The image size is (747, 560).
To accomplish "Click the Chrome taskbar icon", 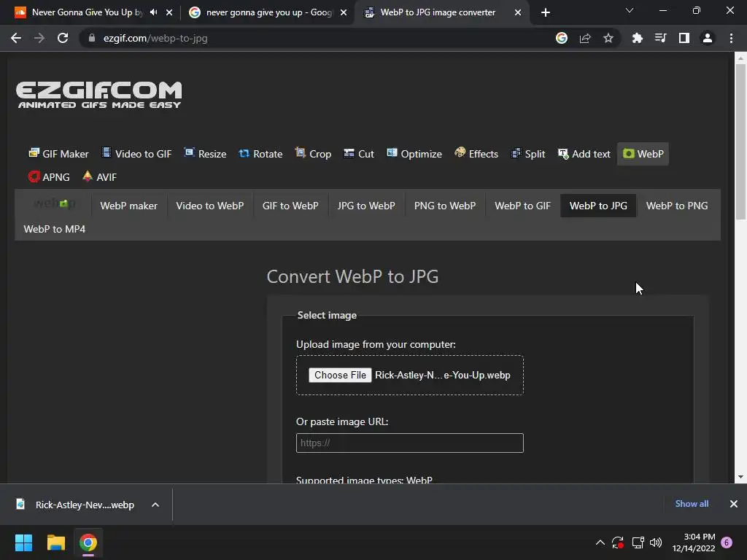I will (x=88, y=542).
